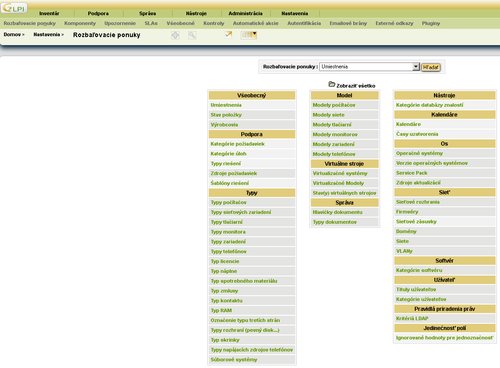Click the Hľadať button

tap(431, 67)
